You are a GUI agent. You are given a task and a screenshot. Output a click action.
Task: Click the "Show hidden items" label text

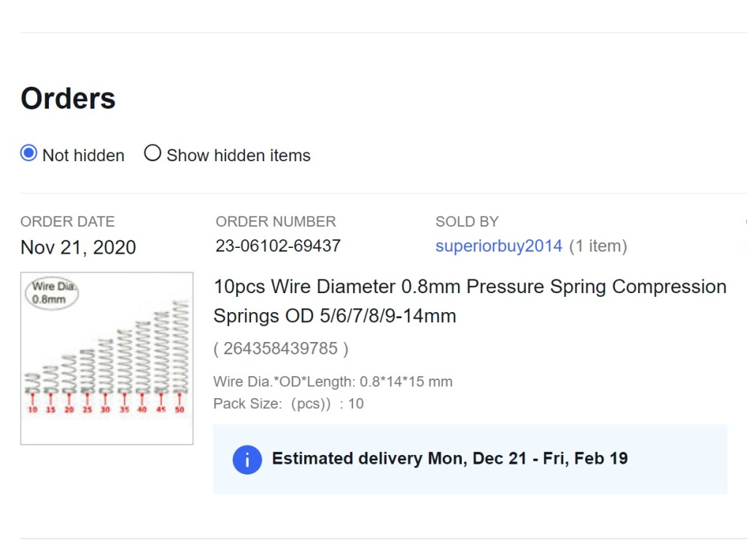tap(239, 155)
